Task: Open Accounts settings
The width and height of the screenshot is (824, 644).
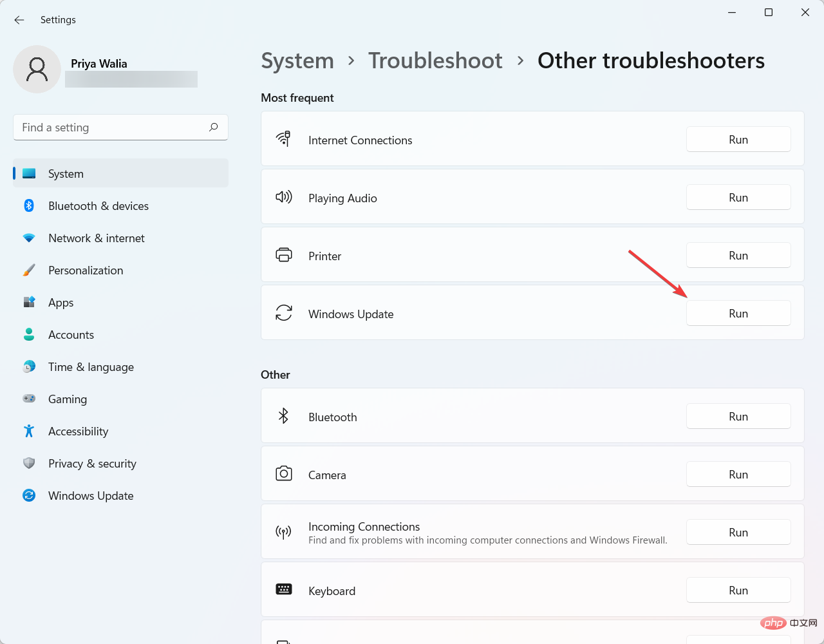Action: (x=121, y=334)
